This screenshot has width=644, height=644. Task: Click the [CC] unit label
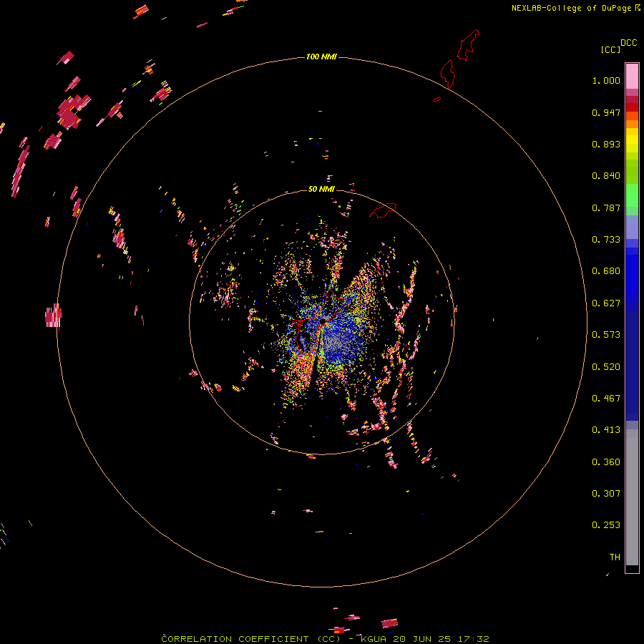[610, 50]
